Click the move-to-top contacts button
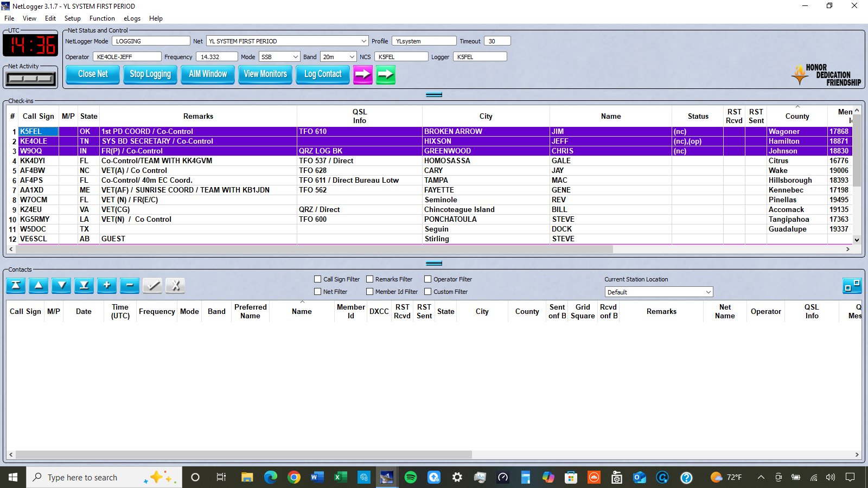The width and height of the screenshot is (868, 488). pos(16,285)
